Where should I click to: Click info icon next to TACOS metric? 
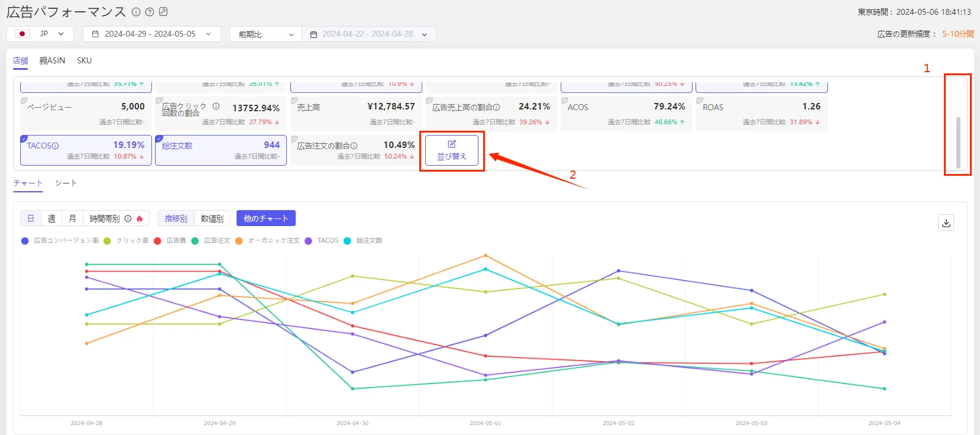click(56, 146)
